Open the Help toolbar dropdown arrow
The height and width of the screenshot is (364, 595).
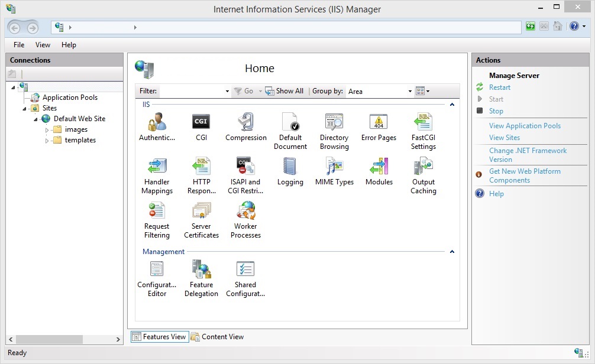[584, 26]
